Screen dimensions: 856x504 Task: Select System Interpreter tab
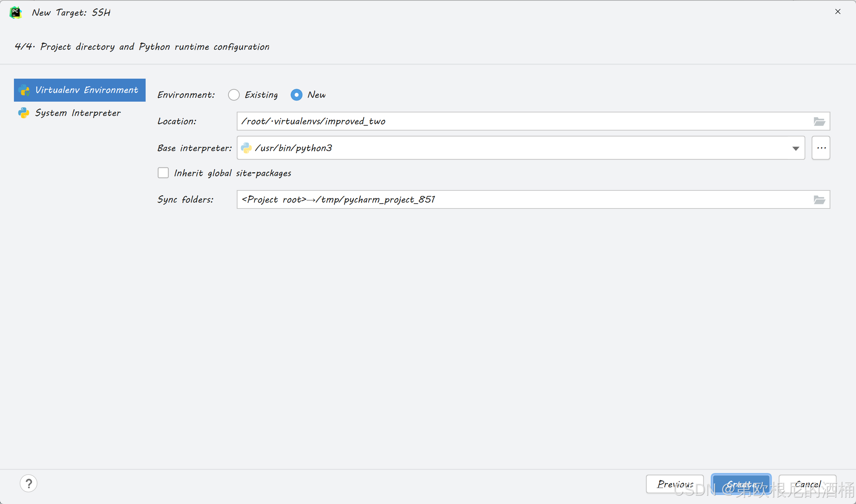coord(78,112)
